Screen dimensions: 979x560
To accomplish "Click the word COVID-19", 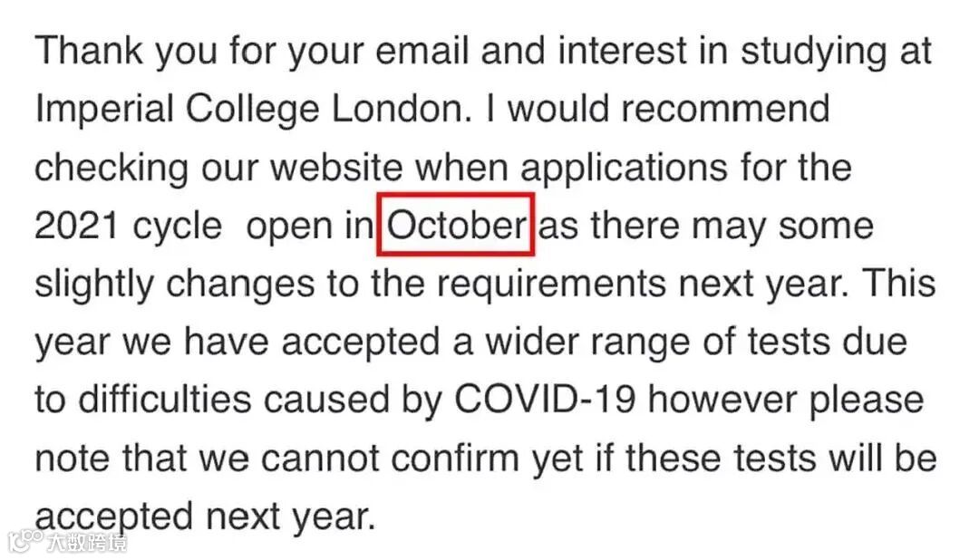I will [545, 399].
